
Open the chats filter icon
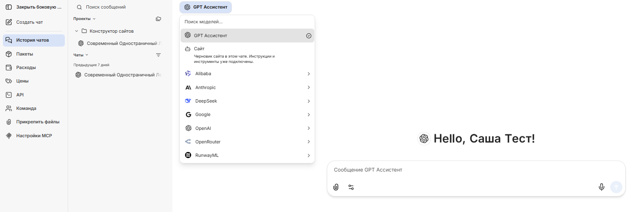(x=159, y=55)
